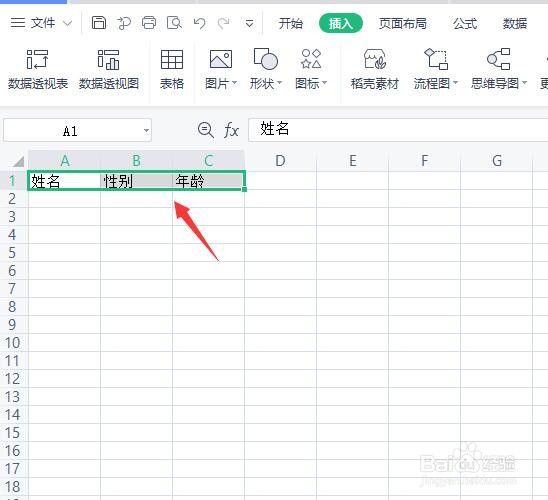This screenshot has width=548, height=500.
Task: Select row 1 header
Action: click(x=13, y=181)
